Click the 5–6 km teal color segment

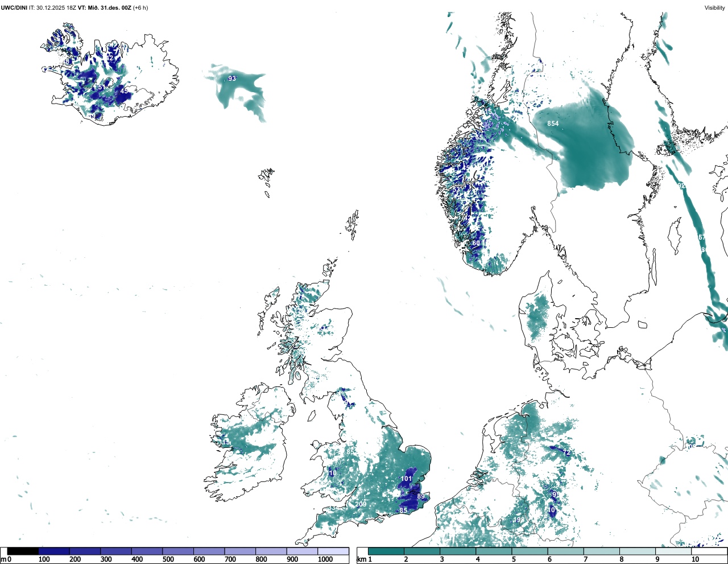tap(530, 551)
